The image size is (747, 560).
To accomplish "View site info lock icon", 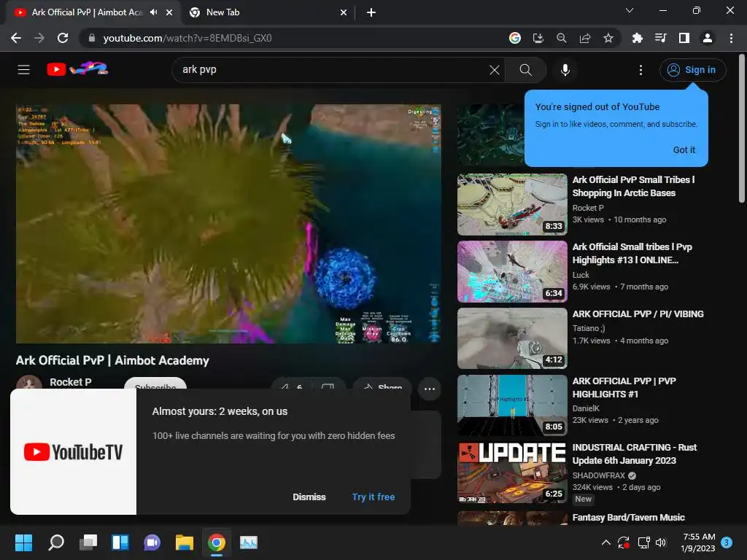I will click(92, 38).
